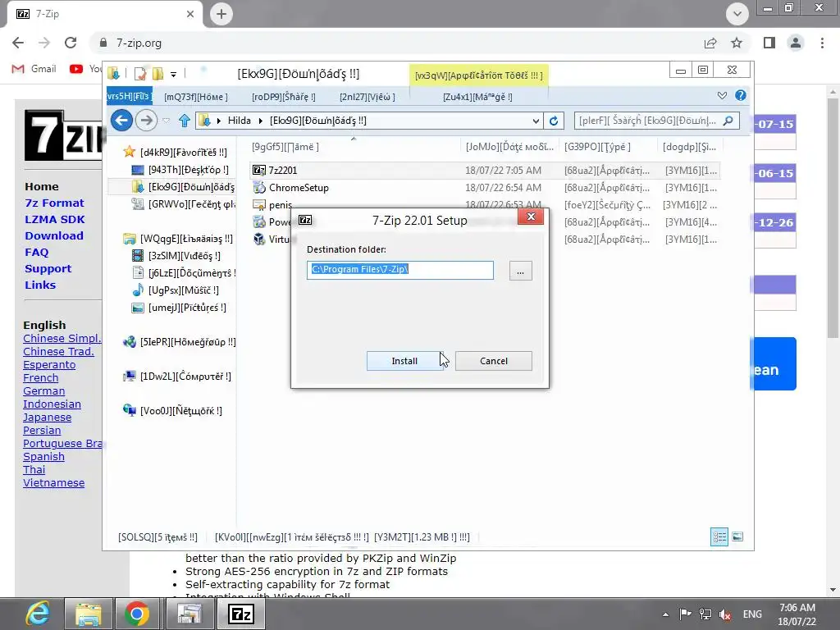Refresh the Explorer folder view
Viewport: 840px width, 630px height.
click(554, 121)
